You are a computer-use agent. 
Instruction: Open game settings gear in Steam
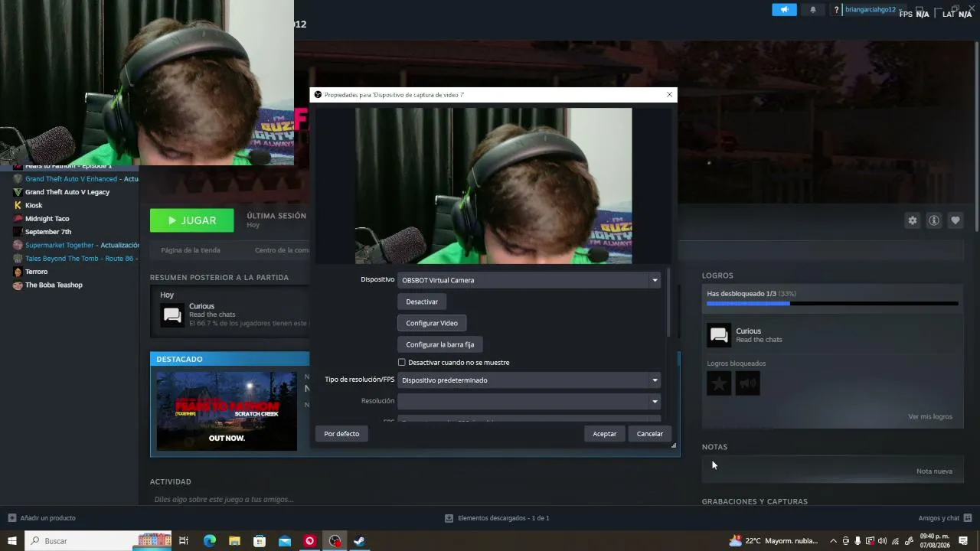pos(913,220)
